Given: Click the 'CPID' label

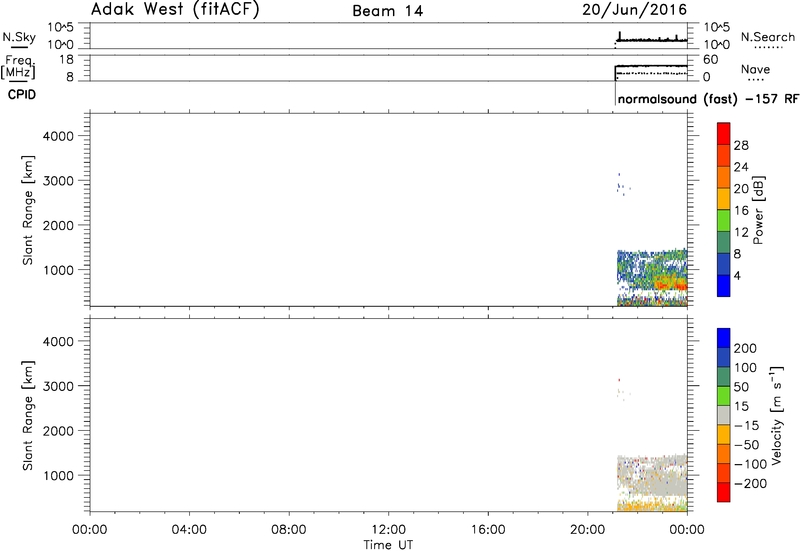Looking at the screenshot, I should point(22,95).
